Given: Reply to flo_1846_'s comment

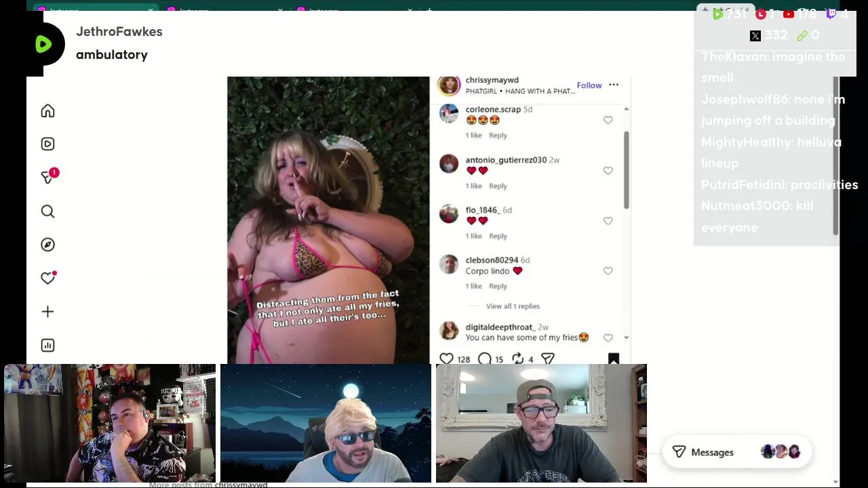Looking at the screenshot, I should point(498,236).
